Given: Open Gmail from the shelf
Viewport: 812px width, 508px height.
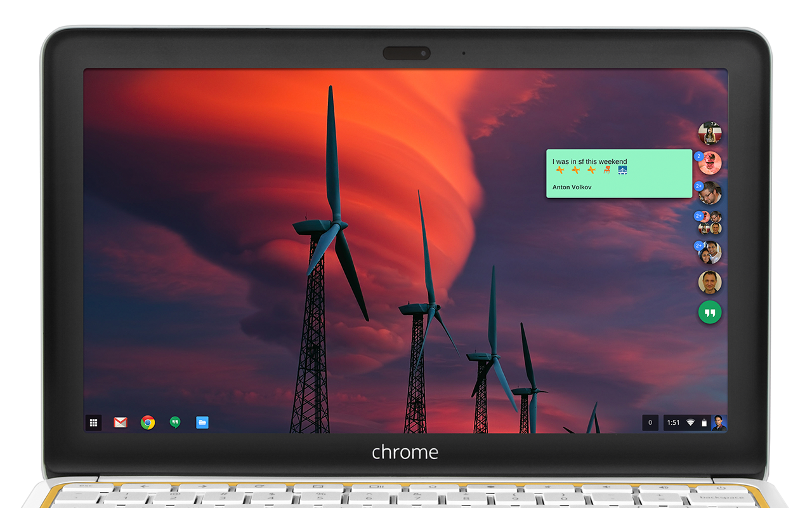Looking at the screenshot, I should coord(120,422).
